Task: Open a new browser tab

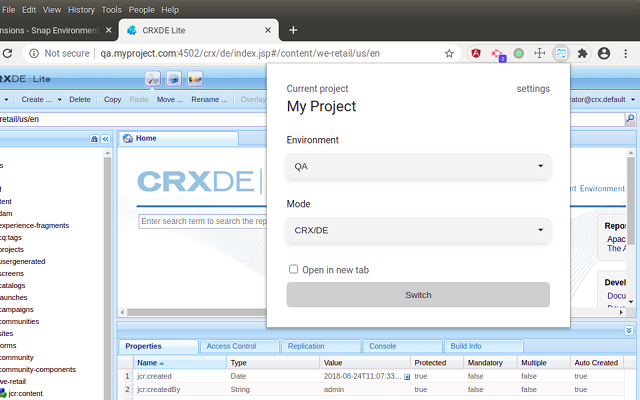Action: tap(293, 30)
